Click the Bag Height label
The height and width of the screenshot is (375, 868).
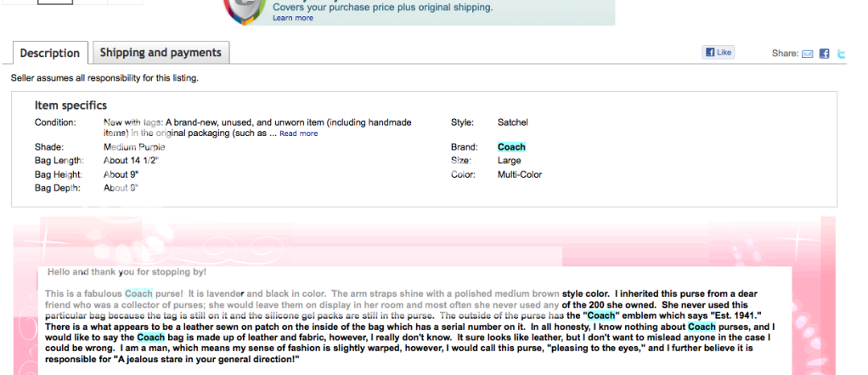coord(58,174)
